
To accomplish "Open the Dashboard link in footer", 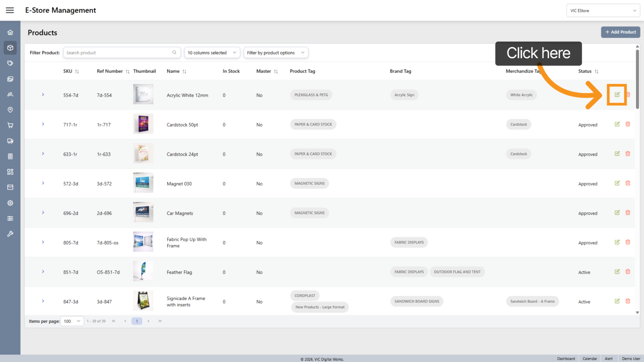I will coord(566,359).
